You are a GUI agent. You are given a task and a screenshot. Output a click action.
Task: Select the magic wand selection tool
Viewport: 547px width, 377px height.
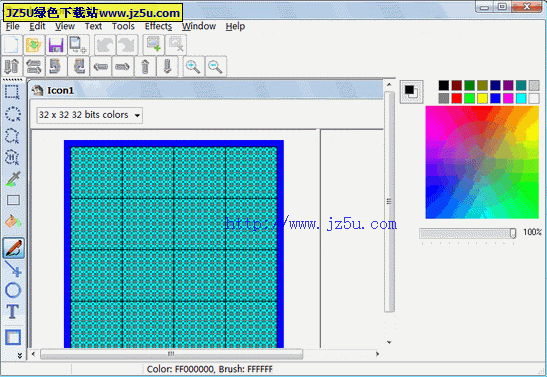[13, 157]
